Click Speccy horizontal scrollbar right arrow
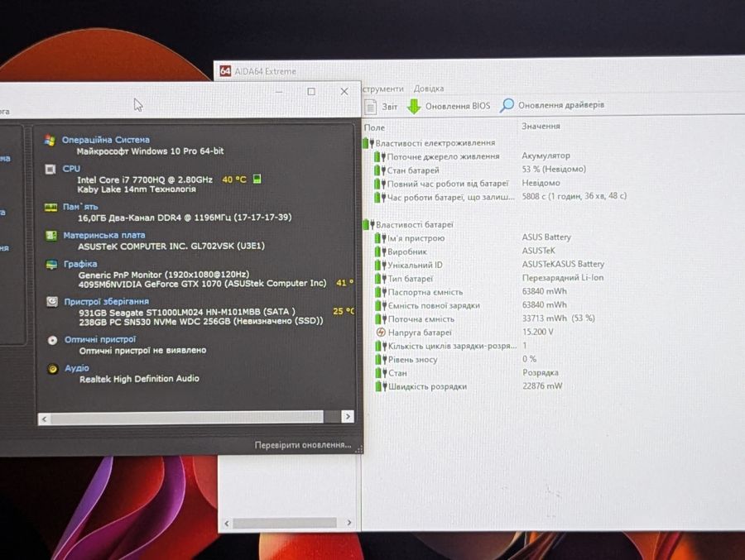 348,417
